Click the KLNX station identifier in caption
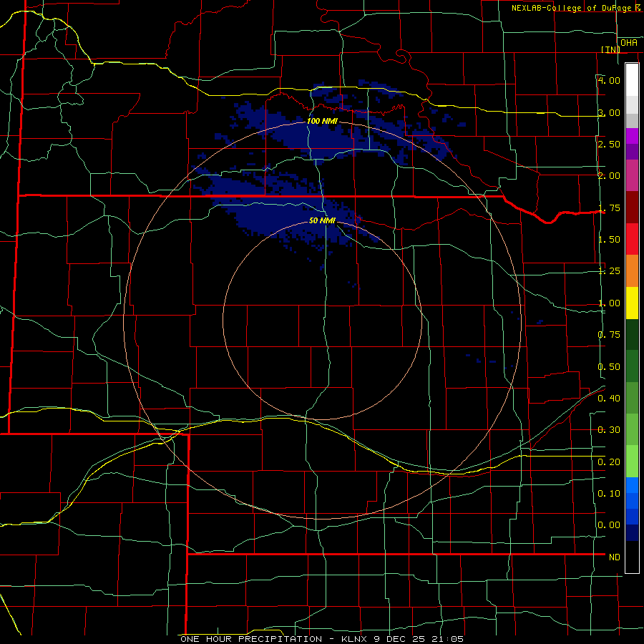The image size is (644, 644). [355, 639]
